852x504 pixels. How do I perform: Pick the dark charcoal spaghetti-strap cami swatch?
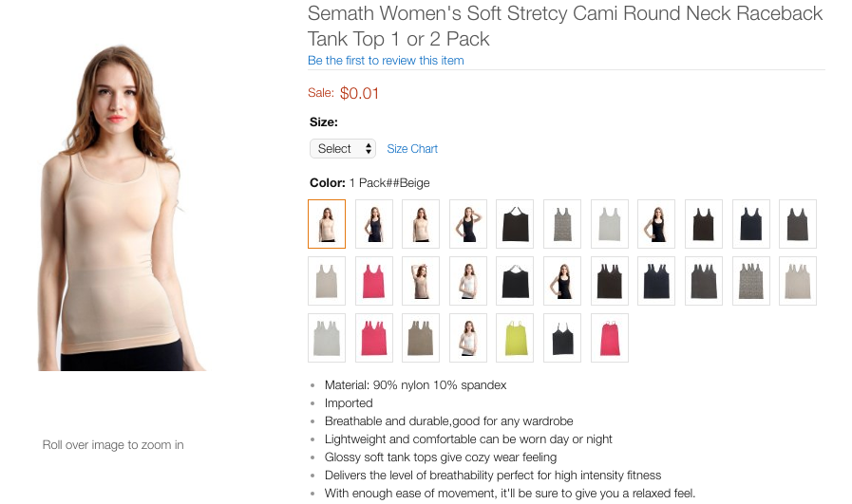click(x=561, y=337)
